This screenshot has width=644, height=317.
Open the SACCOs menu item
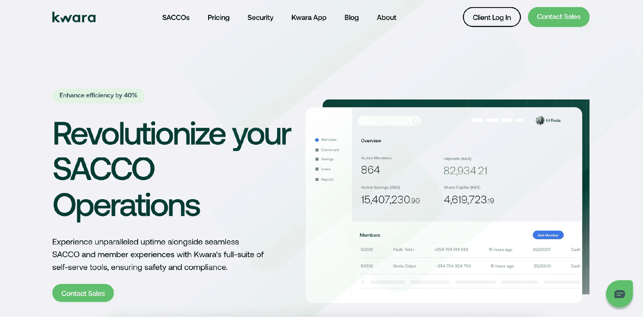176,17
